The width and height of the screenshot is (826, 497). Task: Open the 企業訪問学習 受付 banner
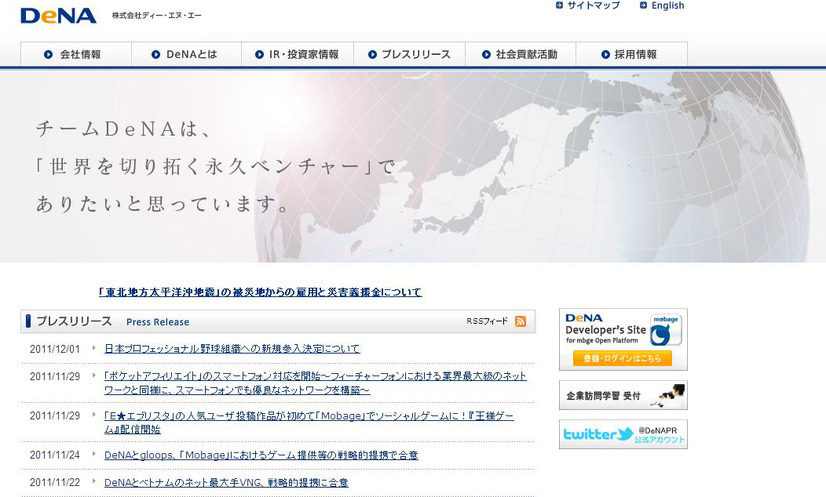pyautogui.click(x=623, y=395)
